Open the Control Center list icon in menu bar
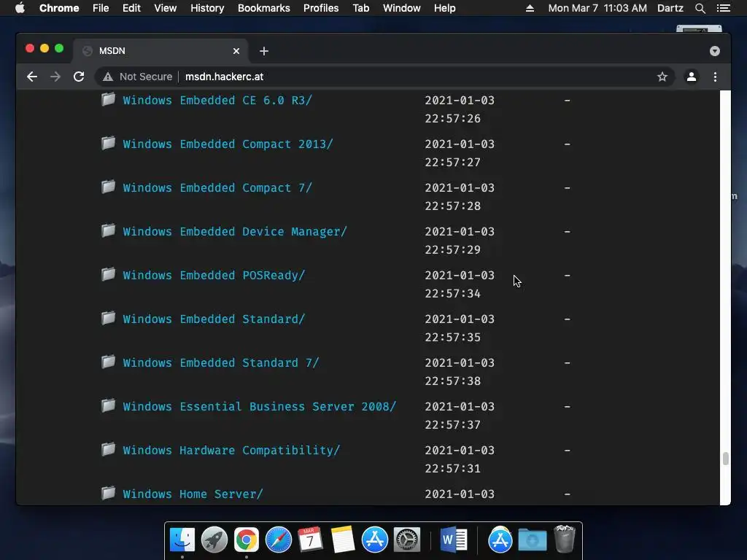This screenshot has width=747, height=560. tap(723, 8)
